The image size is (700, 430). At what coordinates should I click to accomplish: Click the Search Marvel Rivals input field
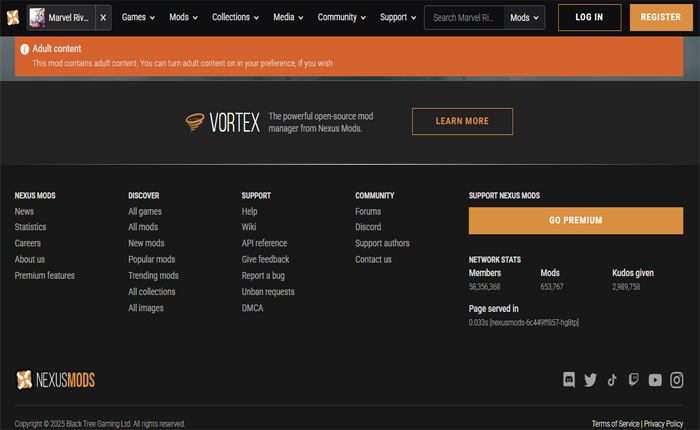(465, 18)
